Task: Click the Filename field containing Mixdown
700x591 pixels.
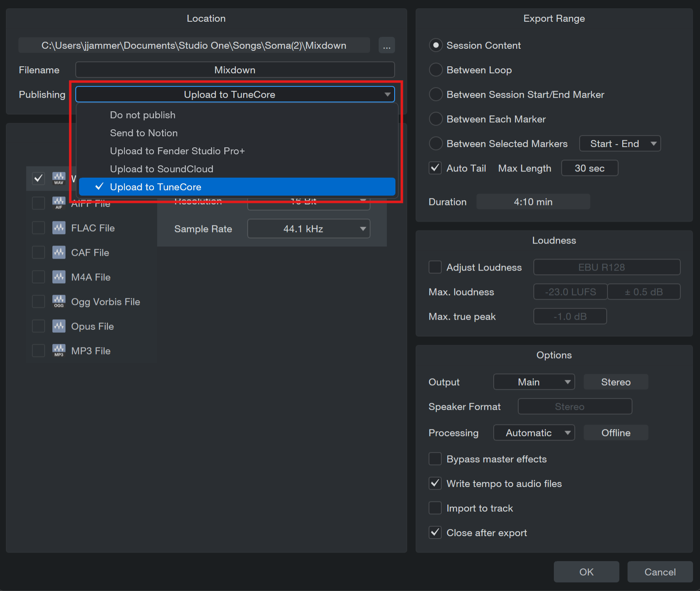Action: 235,70
